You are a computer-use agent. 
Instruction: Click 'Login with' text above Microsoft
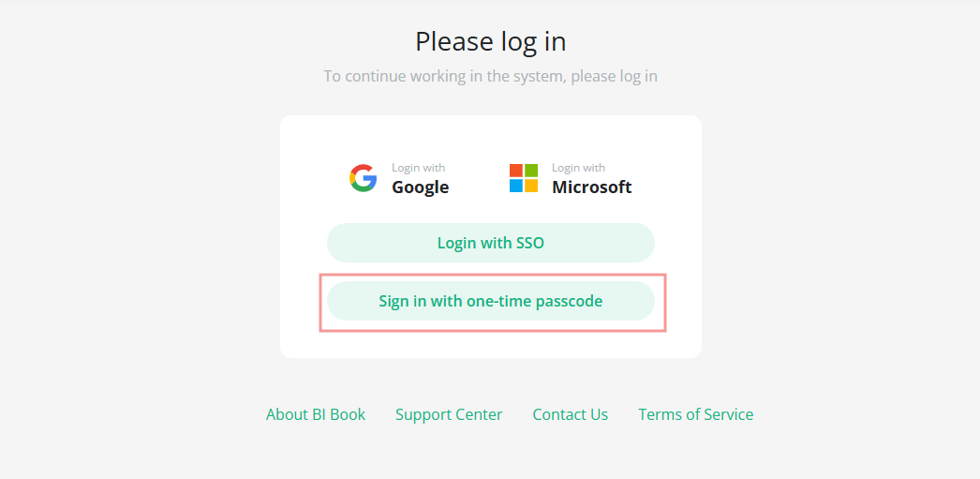tap(578, 168)
